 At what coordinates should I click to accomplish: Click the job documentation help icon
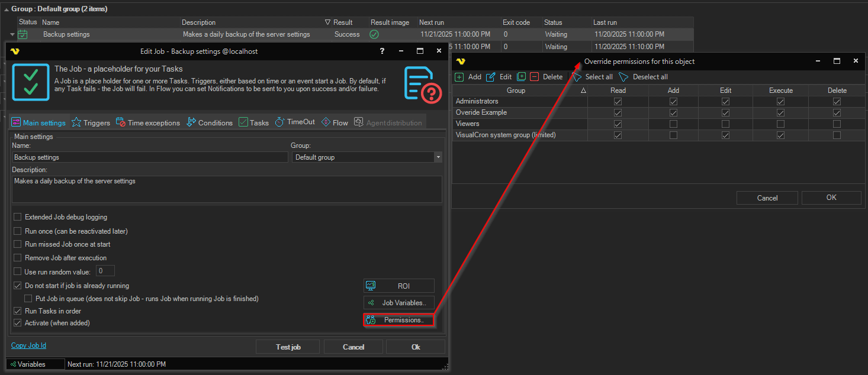pyautogui.click(x=423, y=85)
